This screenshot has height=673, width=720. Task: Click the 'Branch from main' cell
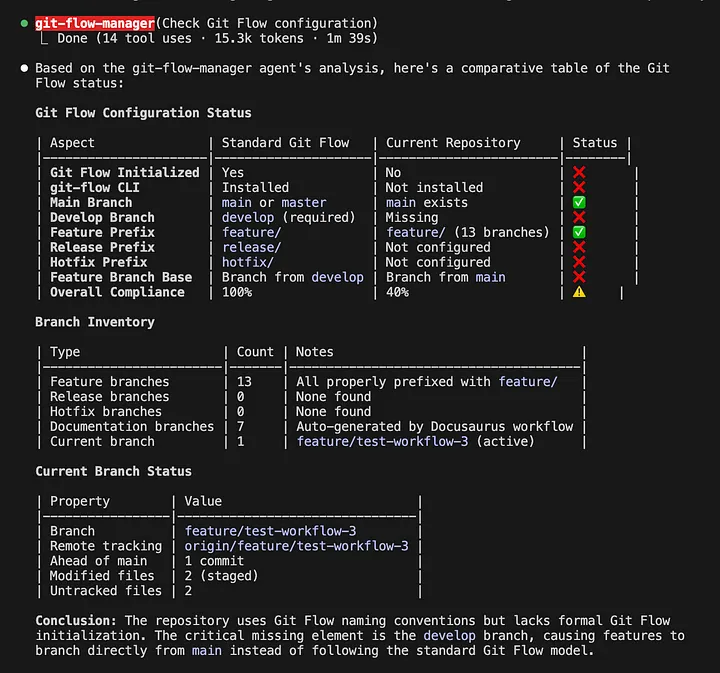(x=445, y=277)
